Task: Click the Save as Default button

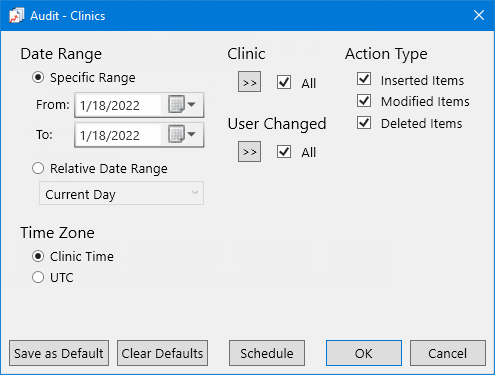Action: point(59,353)
